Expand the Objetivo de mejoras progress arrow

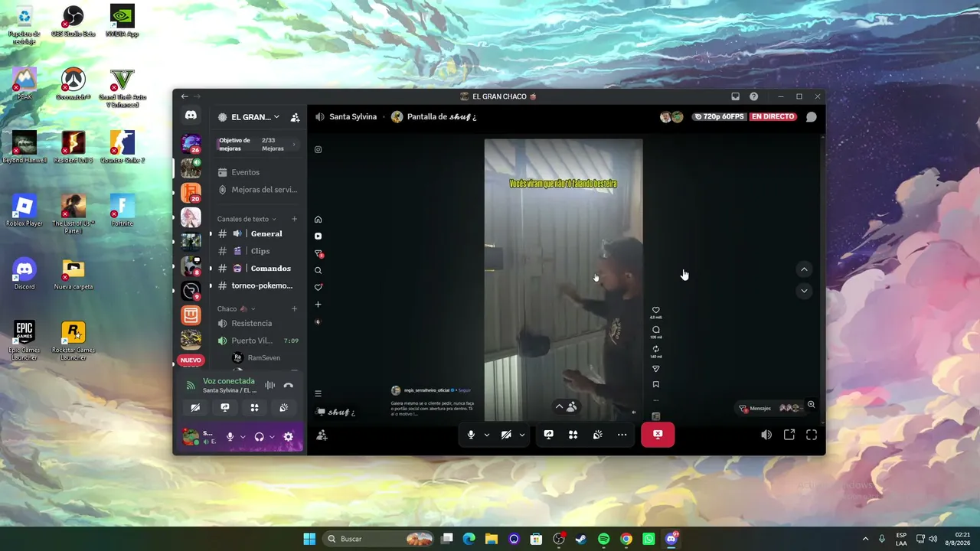pyautogui.click(x=294, y=145)
